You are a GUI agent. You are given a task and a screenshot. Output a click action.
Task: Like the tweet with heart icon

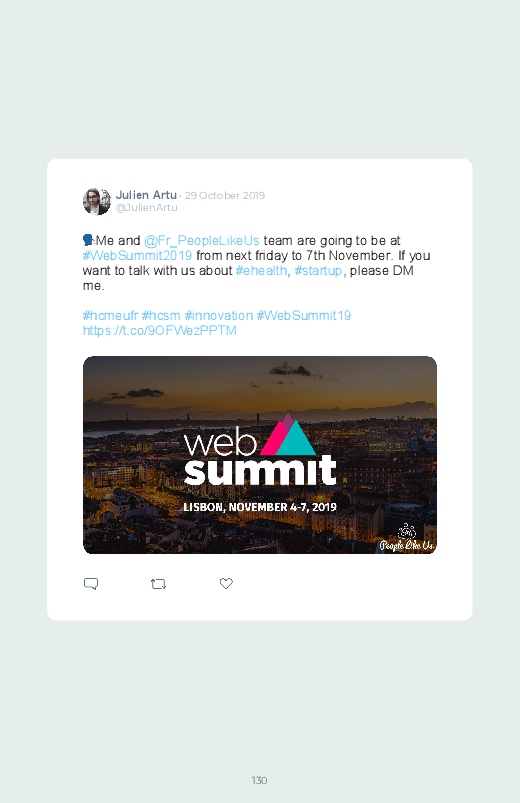(x=226, y=583)
